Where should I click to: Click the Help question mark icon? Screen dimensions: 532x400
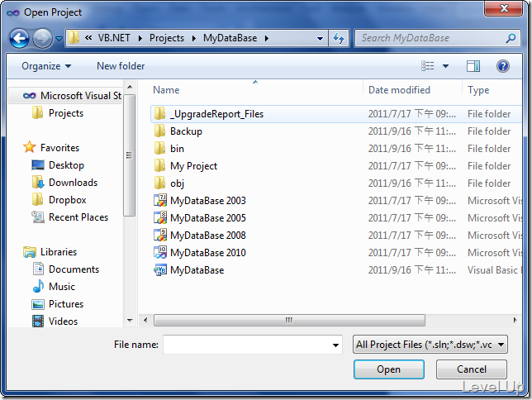tap(503, 66)
